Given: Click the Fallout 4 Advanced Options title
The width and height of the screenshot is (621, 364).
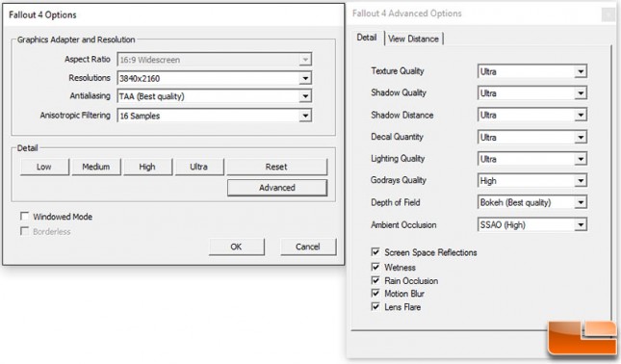Looking at the screenshot, I should point(406,13).
